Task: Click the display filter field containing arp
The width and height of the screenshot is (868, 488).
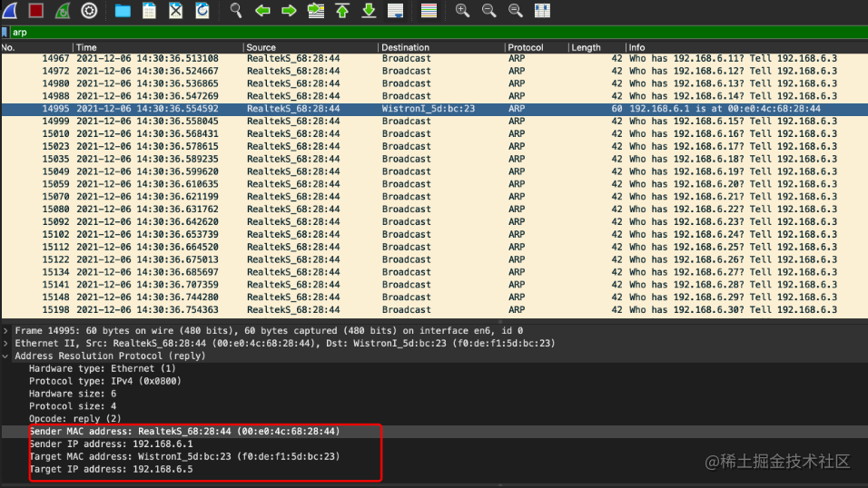Action: tap(438, 32)
